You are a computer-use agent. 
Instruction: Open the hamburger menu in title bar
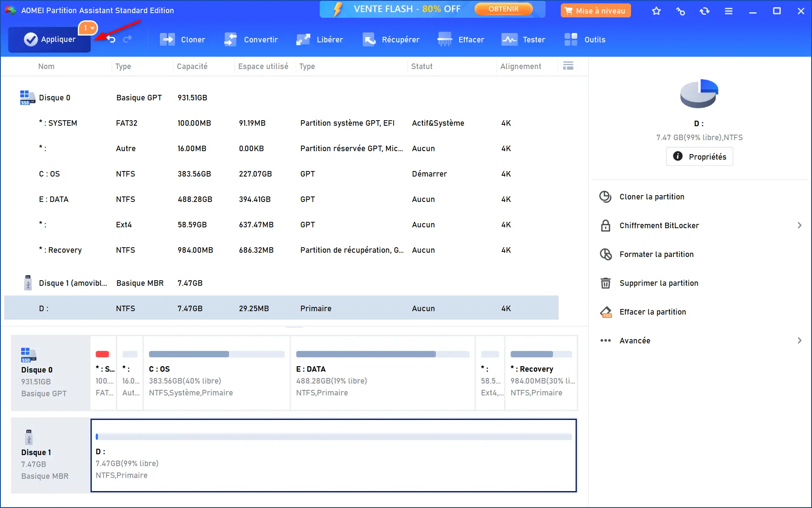pos(728,11)
